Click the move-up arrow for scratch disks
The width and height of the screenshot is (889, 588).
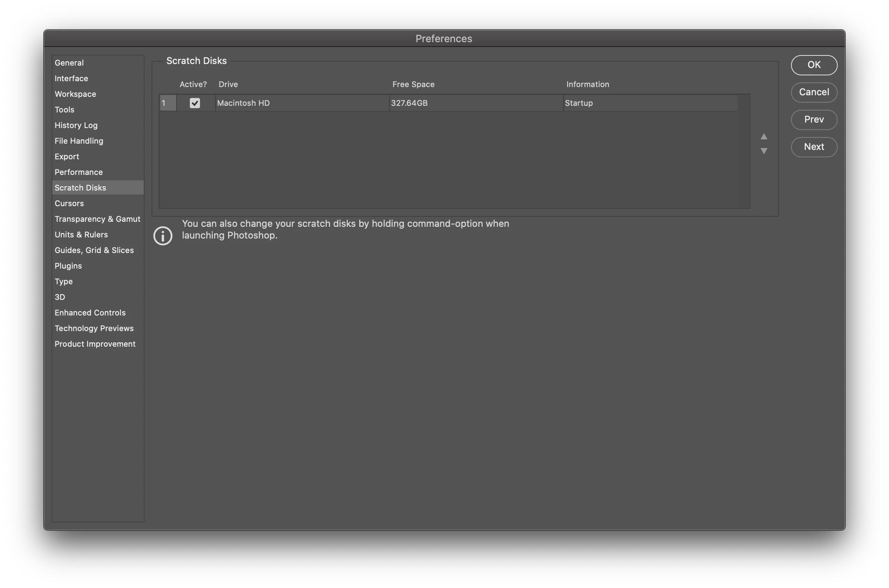coord(764,137)
